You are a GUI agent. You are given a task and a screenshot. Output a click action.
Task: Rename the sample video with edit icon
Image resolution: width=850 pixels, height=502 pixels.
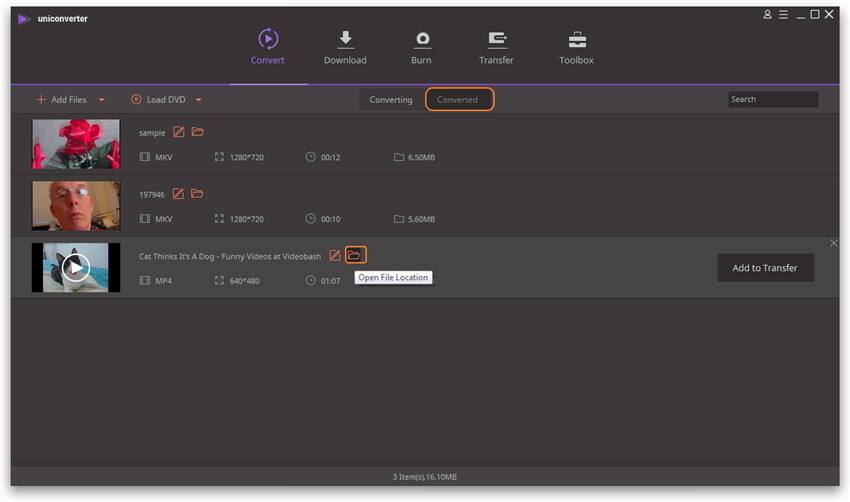coord(178,132)
